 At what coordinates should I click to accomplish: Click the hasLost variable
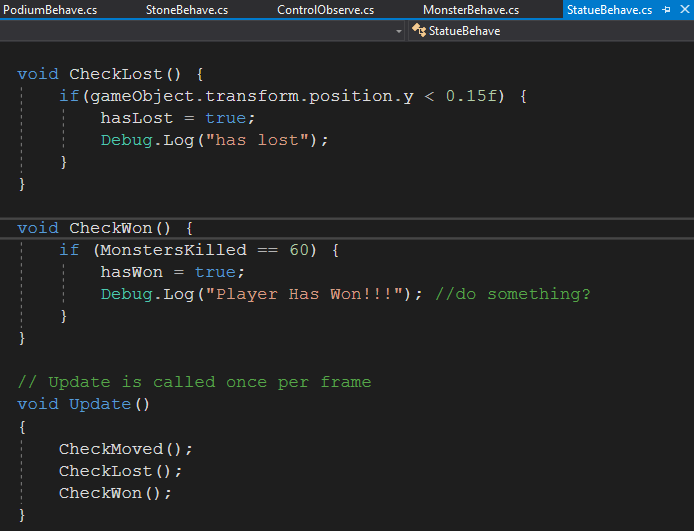click(x=136, y=118)
